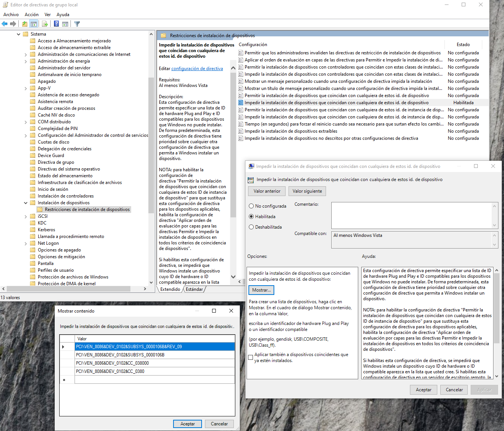Open the 'configuración de directiva' link

tap(197, 69)
